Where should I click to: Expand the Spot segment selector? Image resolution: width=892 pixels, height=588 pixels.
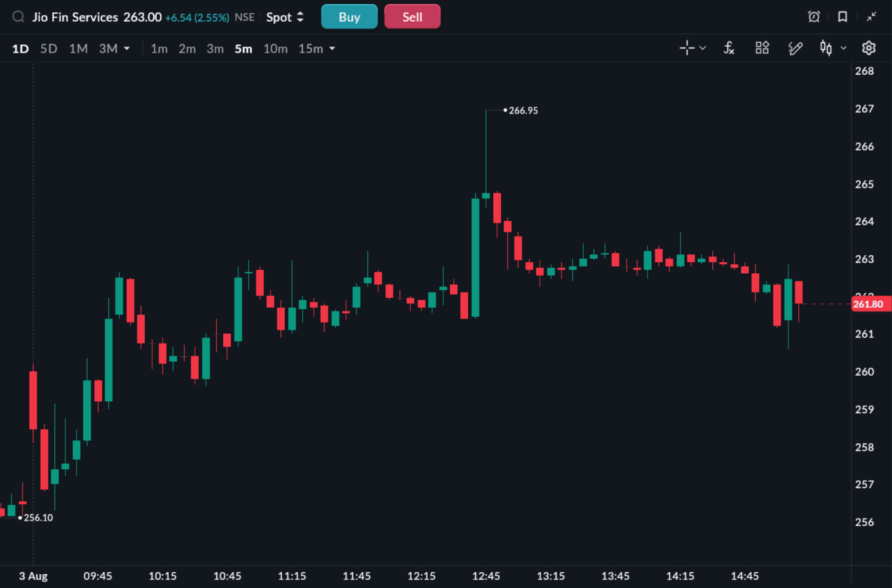coord(285,17)
